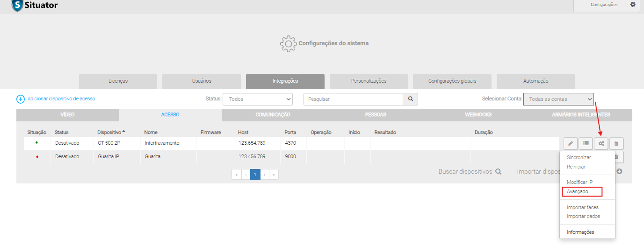Screen dimensions: 644x246
Task: Click the plus icon to add access device
Action: [21, 99]
